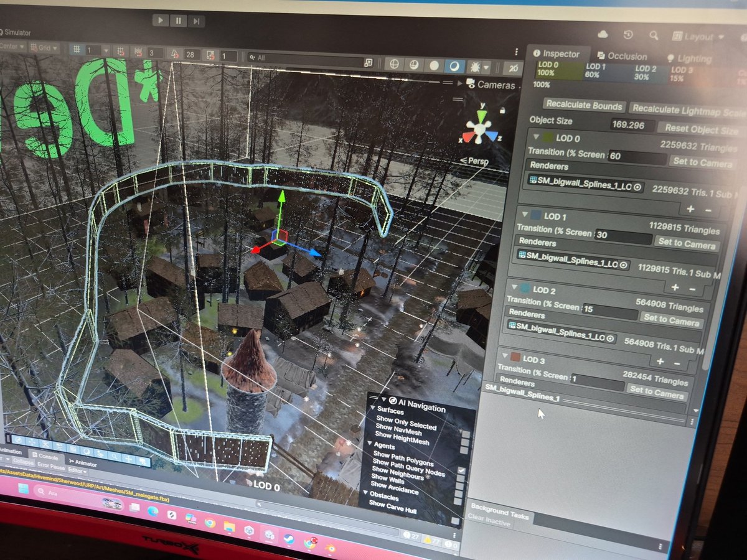747x560 pixels.
Task: Pause the editor with the pause button
Action: point(179,21)
